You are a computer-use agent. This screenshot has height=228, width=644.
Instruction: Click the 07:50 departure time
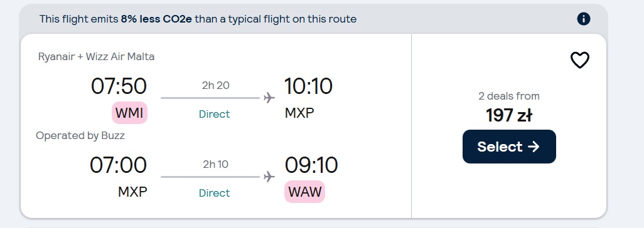tap(118, 86)
